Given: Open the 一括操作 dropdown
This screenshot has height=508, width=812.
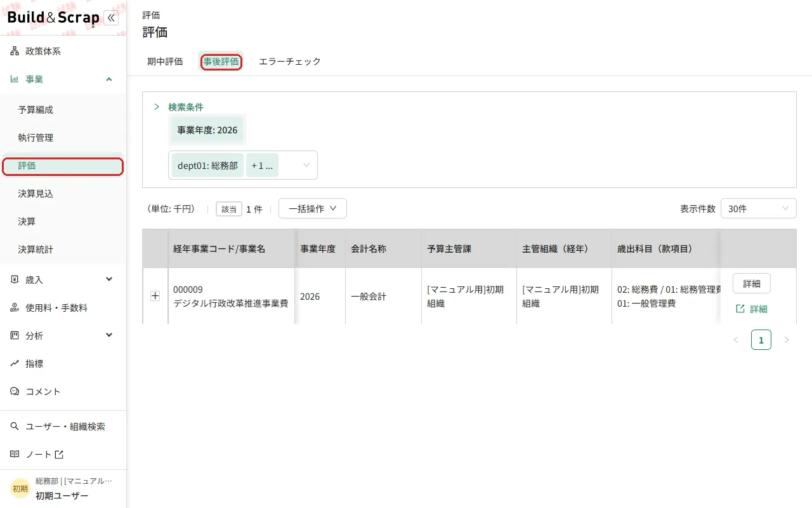Looking at the screenshot, I should [313, 208].
